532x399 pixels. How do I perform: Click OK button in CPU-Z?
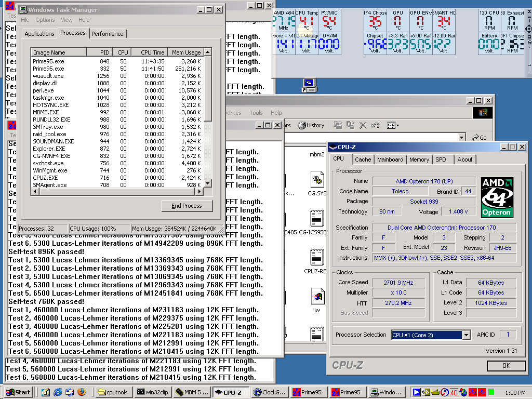pyautogui.click(x=506, y=365)
